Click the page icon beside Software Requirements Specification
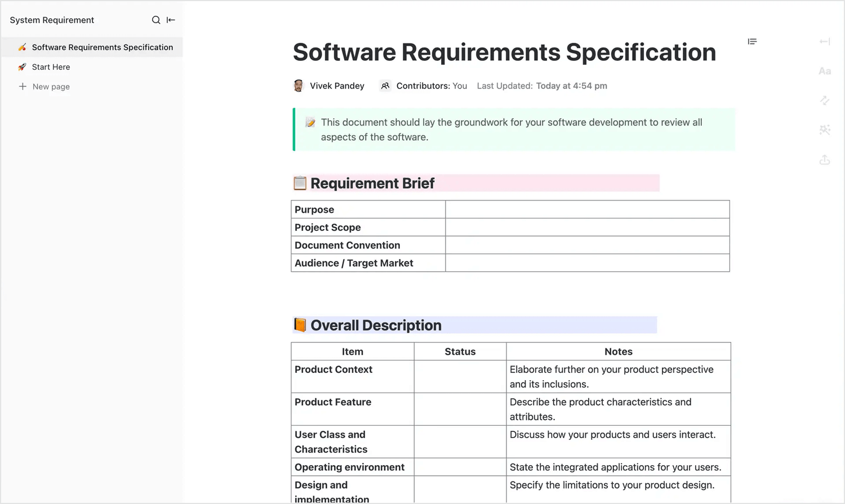845x504 pixels. [x=22, y=47]
